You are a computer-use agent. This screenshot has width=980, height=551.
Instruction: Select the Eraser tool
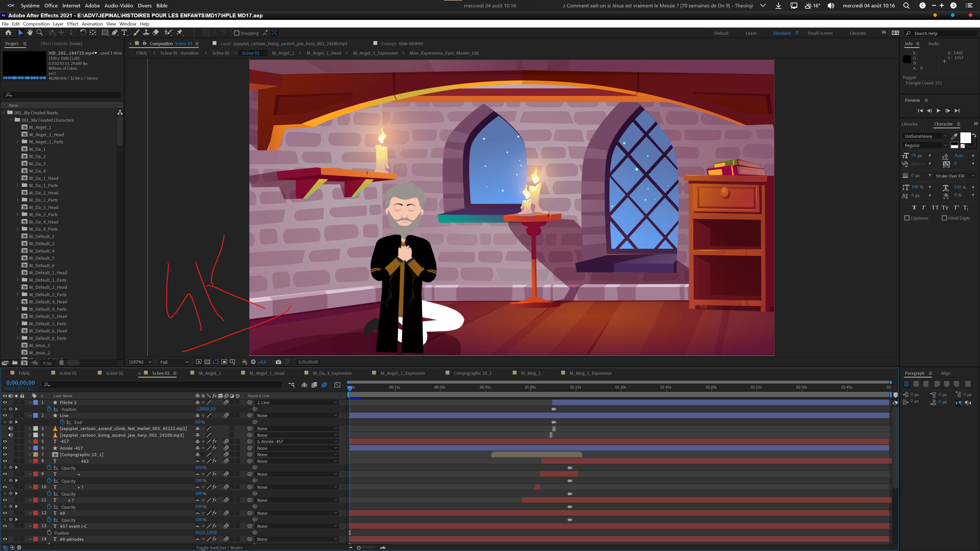click(x=156, y=33)
